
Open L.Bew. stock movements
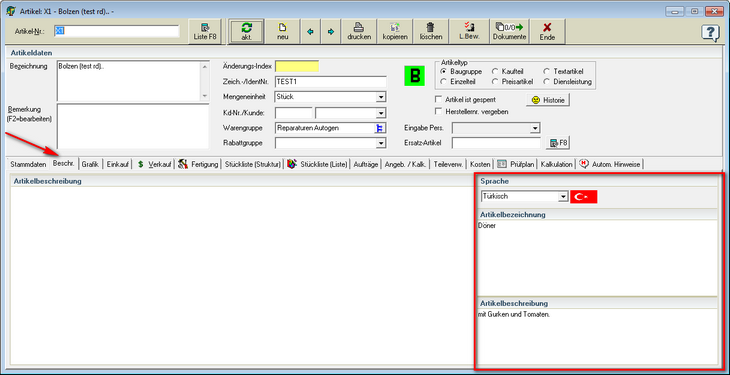pyautogui.click(x=469, y=32)
